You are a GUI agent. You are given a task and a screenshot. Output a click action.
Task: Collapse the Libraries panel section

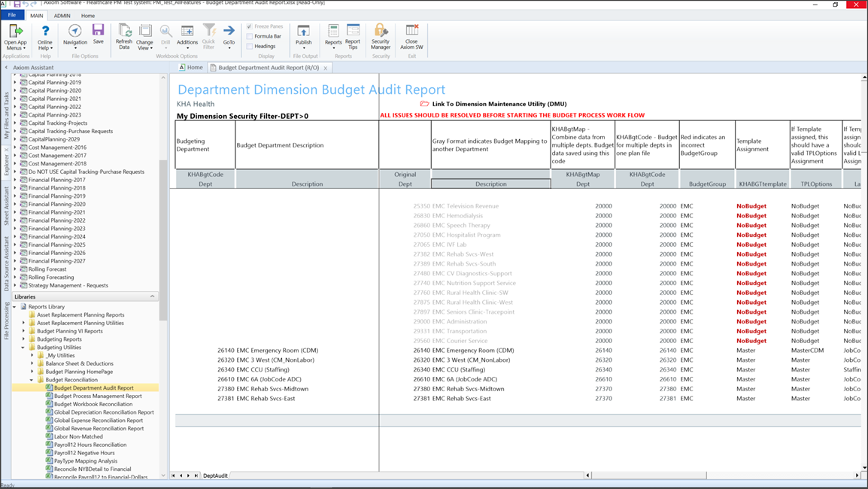coord(153,296)
